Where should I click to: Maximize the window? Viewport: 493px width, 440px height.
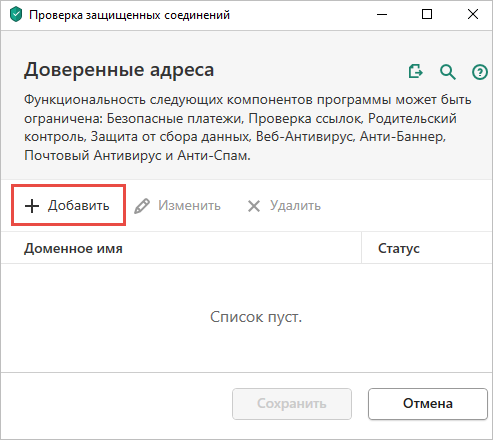tap(427, 14)
